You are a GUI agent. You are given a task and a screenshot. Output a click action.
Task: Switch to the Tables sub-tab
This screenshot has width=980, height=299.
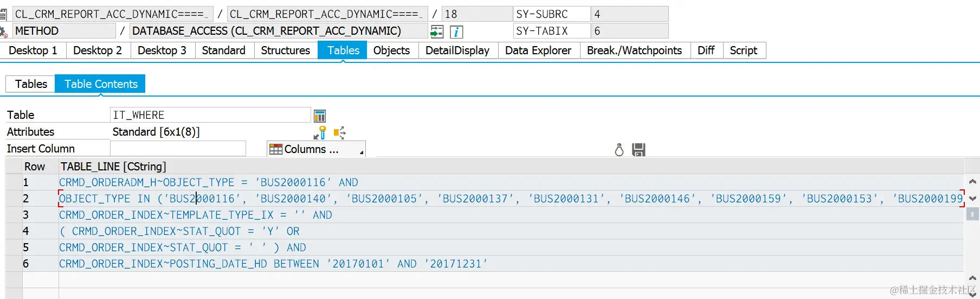(31, 84)
